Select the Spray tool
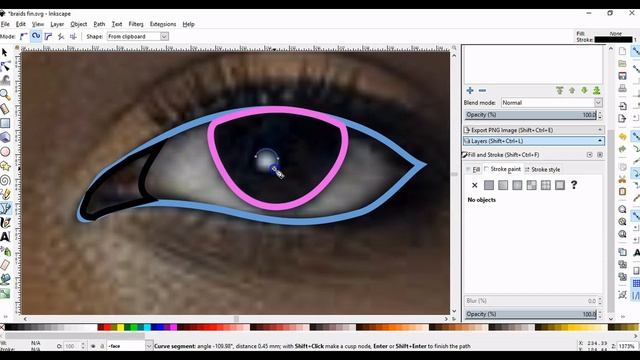This screenshot has height=360, width=640. [x=5, y=251]
